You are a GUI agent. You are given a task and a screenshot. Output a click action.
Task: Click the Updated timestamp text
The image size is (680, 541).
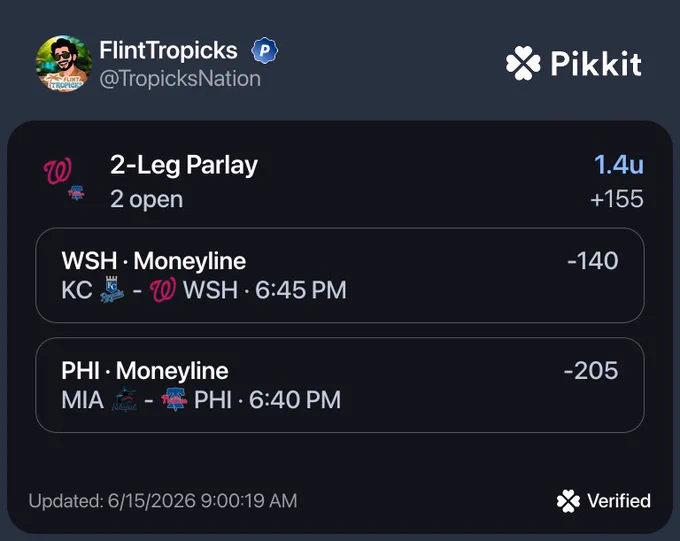point(163,501)
